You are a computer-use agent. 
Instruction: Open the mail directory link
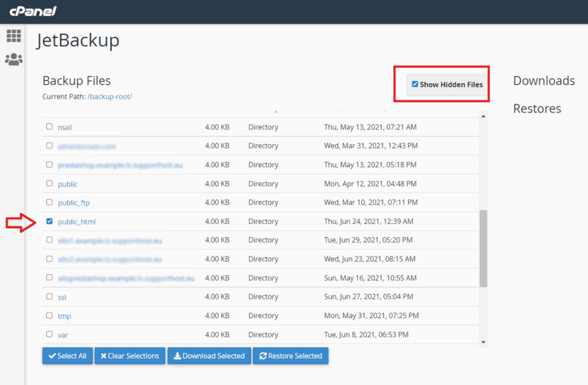[x=64, y=128]
